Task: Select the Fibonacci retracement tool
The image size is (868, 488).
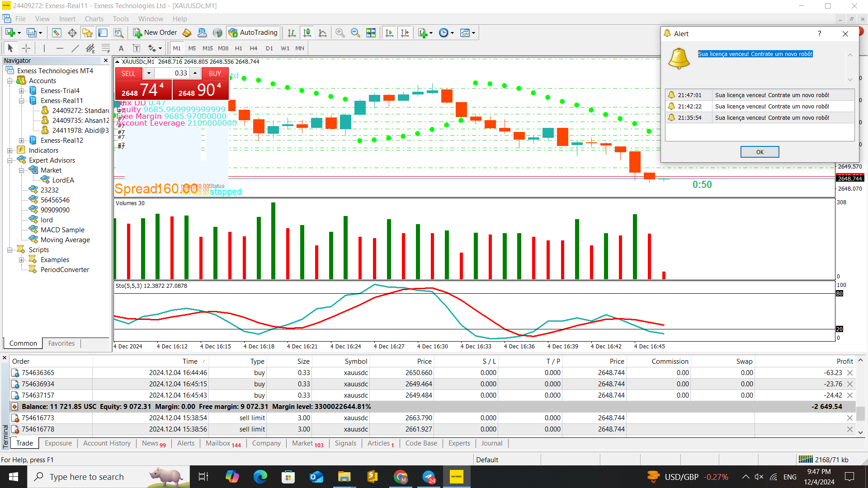Action: [x=105, y=48]
